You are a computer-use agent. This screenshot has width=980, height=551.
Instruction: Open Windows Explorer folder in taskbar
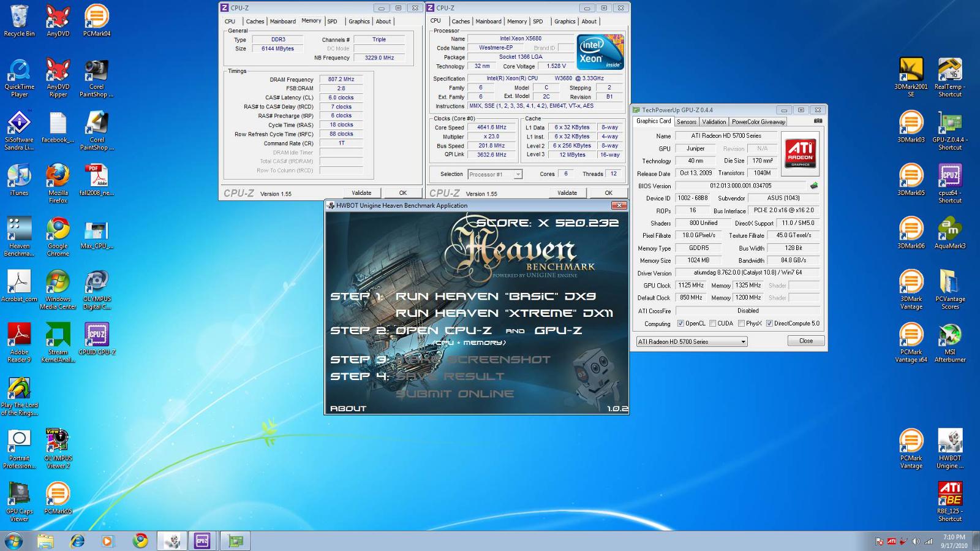(x=45, y=541)
